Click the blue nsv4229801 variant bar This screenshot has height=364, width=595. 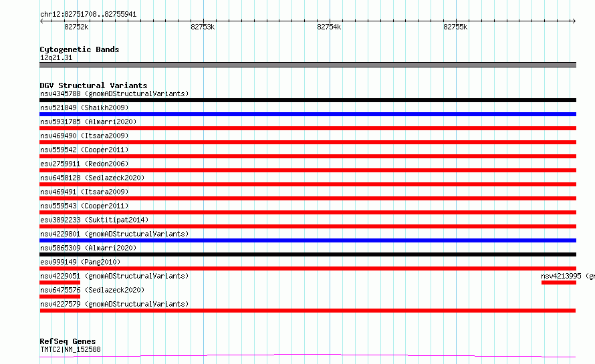[308, 240]
